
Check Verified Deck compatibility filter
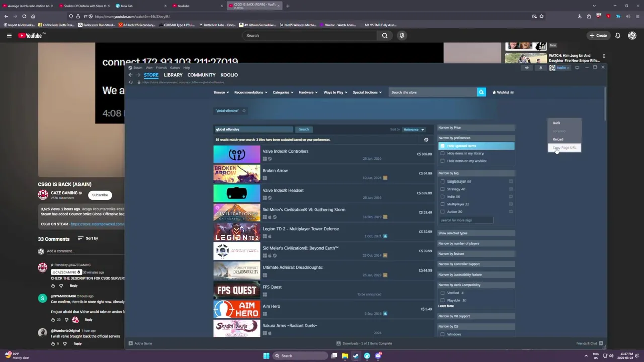click(x=443, y=293)
